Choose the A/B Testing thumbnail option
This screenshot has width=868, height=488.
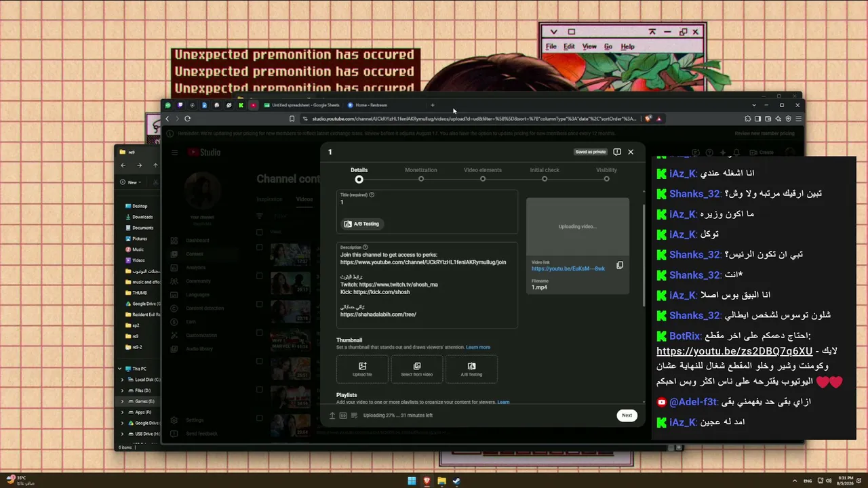point(471,369)
